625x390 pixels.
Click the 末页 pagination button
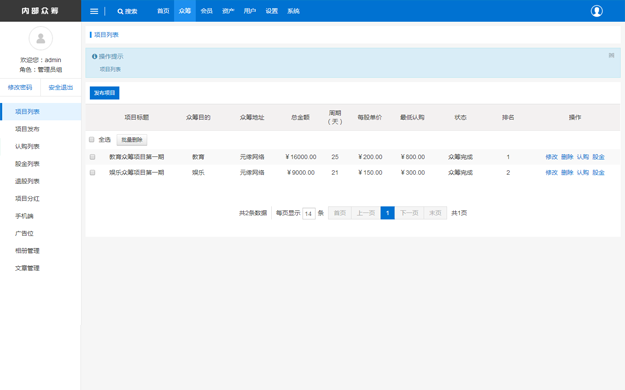coord(435,213)
